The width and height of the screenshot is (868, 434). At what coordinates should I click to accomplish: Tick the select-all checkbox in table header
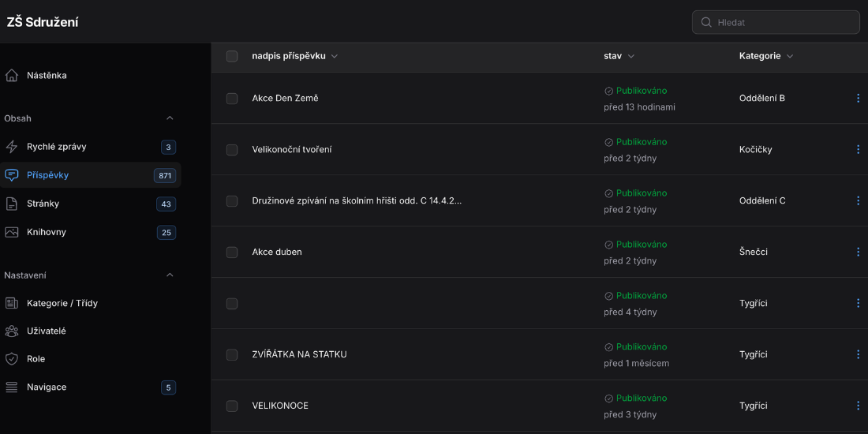(232, 57)
